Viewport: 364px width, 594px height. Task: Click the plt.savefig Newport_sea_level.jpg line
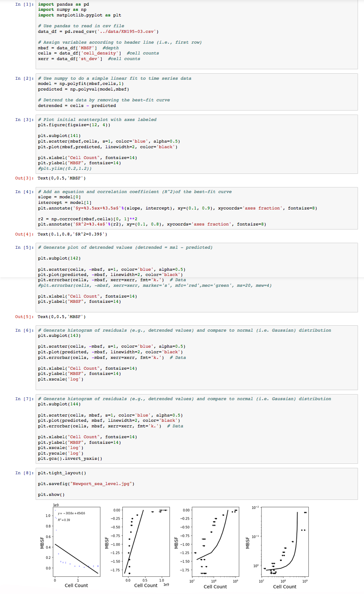(x=86, y=484)
